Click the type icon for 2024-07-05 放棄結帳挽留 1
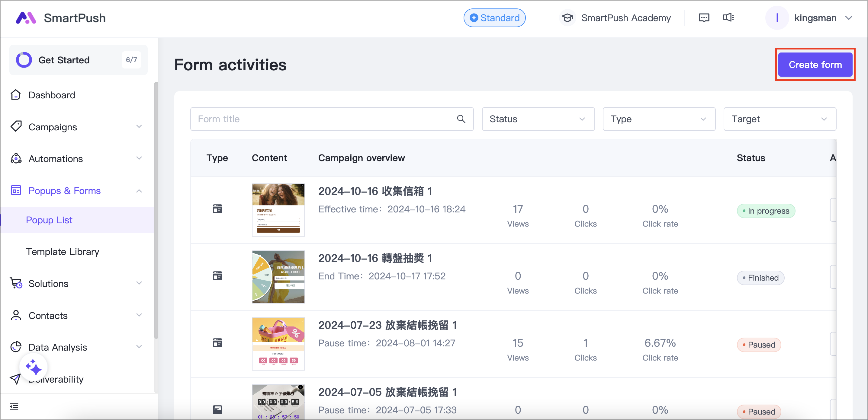The height and width of the screenshot is (420, 868). pos(217,409)
